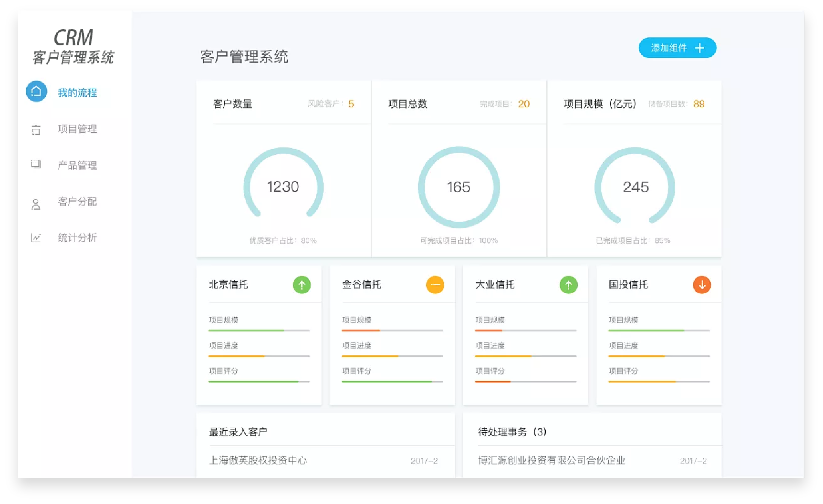Click green up-arrow icon on 北京信托 card

[302, 285]
